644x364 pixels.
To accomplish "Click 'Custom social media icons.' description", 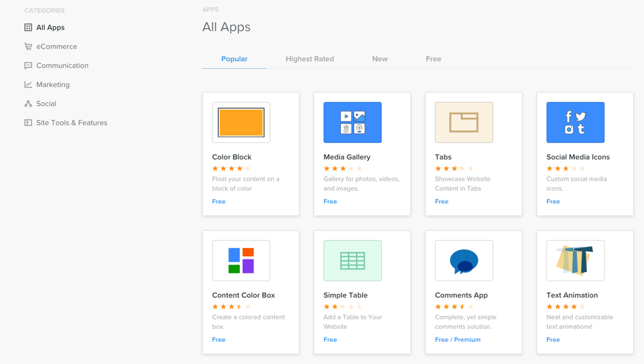I will [x=577, y=184].
